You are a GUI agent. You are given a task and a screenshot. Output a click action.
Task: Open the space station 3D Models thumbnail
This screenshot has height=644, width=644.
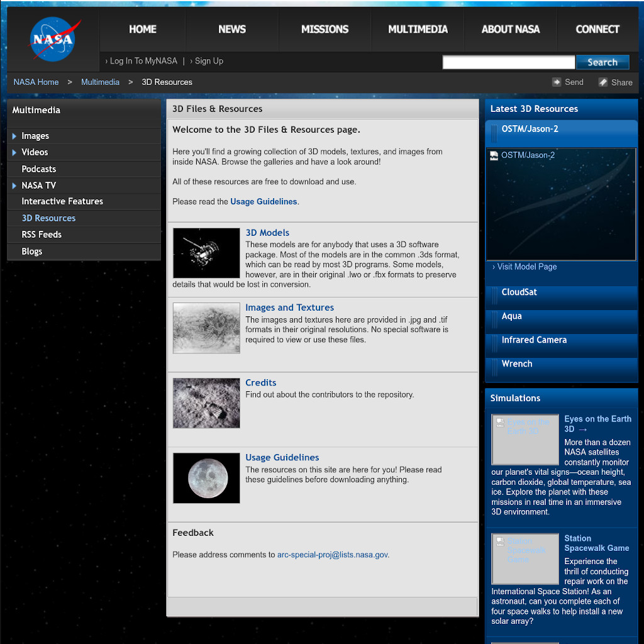(206, 253)
